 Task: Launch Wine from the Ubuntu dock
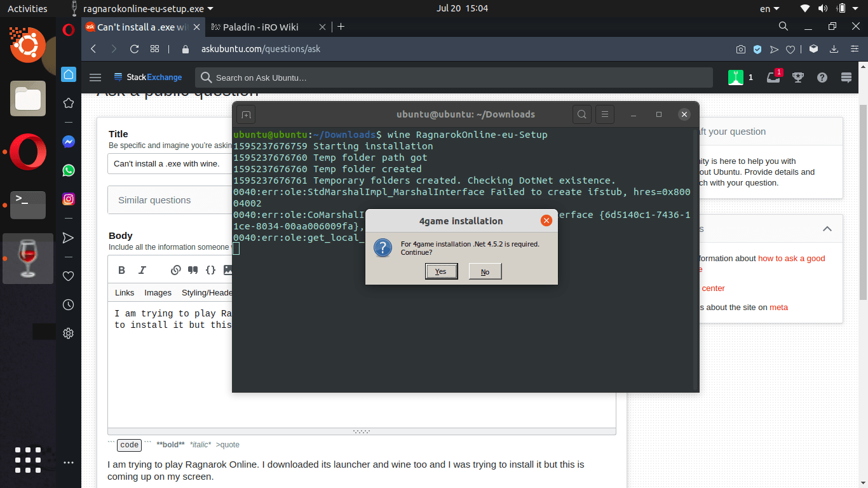tap(28, 259)
